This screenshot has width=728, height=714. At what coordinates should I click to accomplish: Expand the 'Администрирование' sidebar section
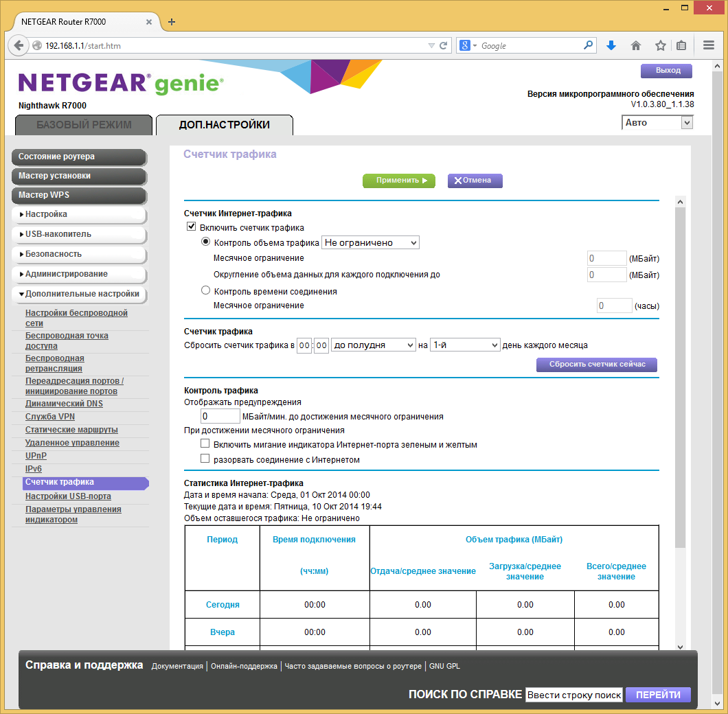coord(80,274)
